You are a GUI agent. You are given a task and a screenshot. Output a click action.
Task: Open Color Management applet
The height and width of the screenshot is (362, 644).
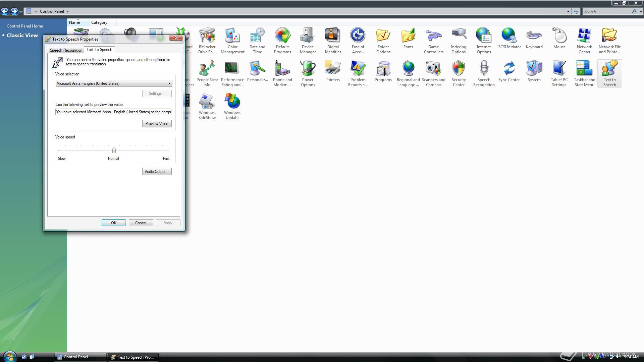[232, 41]
